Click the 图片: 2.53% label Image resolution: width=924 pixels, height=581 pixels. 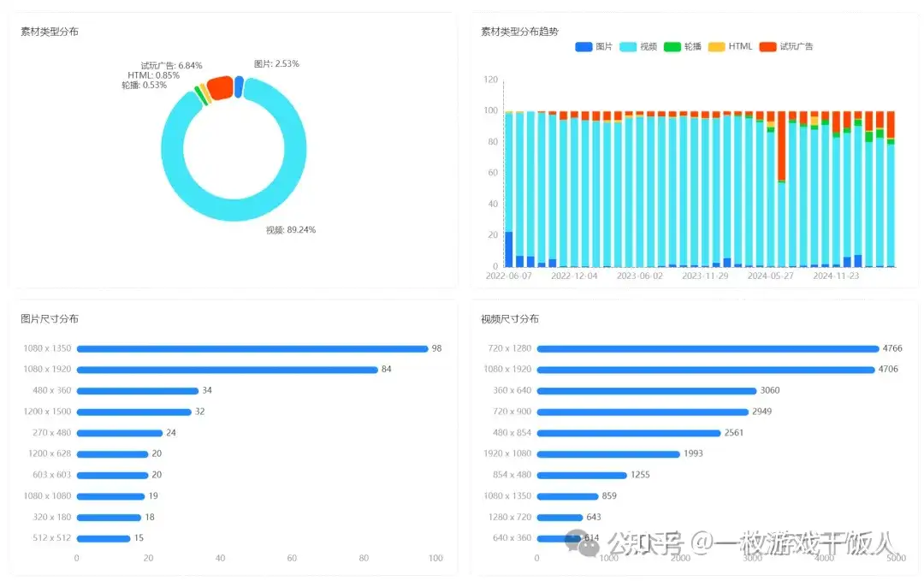(x=276, y=63)
